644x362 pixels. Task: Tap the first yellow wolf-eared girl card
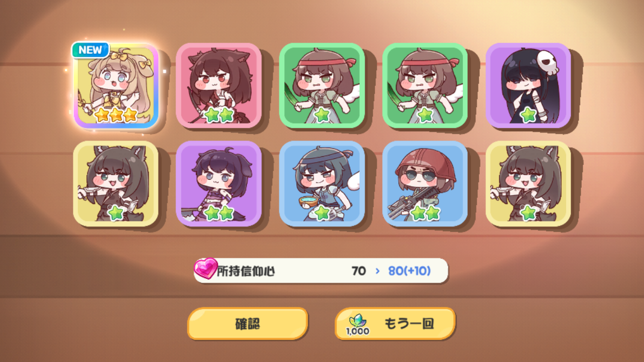point(116,184)
